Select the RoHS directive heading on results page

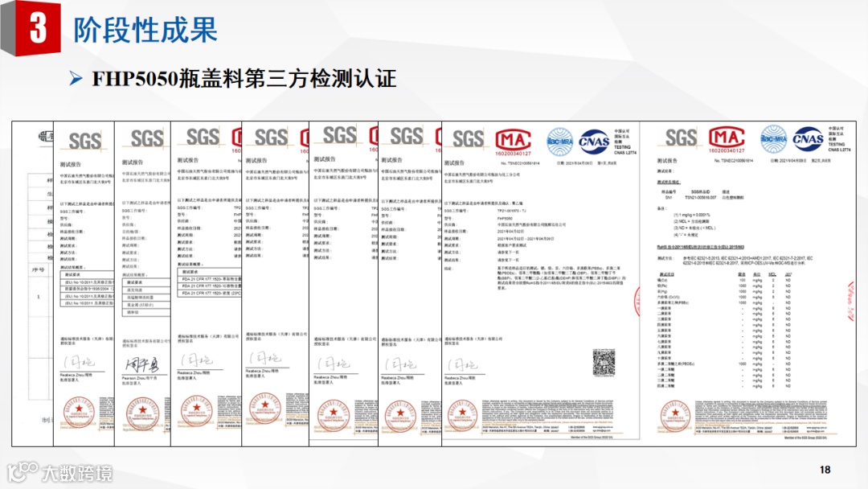coord(700,247)
